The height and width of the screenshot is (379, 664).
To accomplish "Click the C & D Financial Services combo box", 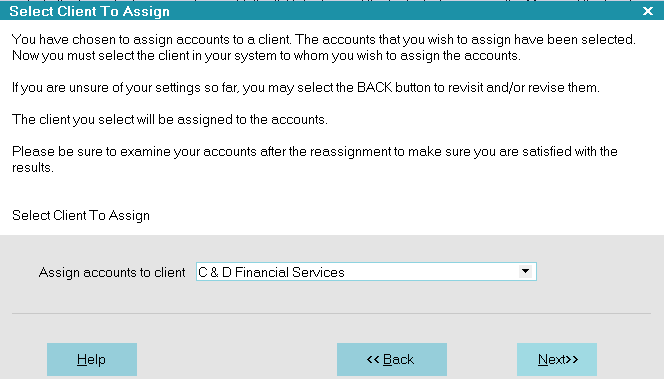I will (366, 271).
